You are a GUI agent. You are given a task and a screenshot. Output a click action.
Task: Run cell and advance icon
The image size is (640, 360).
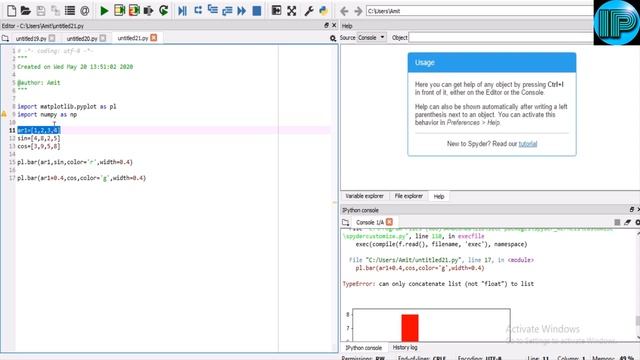134,11
